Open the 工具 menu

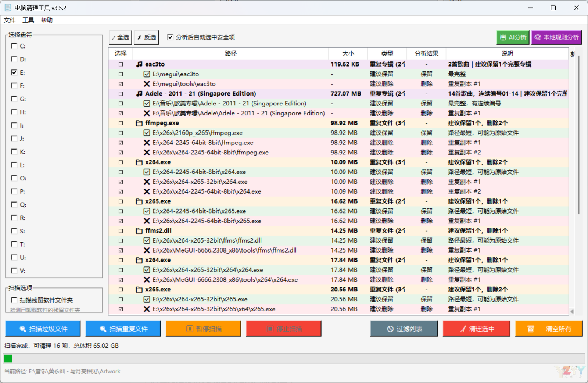[28, 20]
